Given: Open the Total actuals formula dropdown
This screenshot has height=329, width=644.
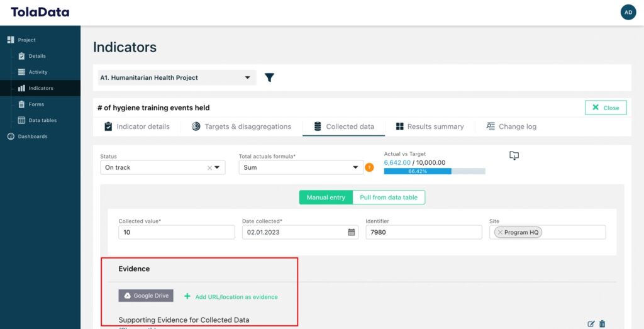Looking at the screenshot, I should [301, 167].
